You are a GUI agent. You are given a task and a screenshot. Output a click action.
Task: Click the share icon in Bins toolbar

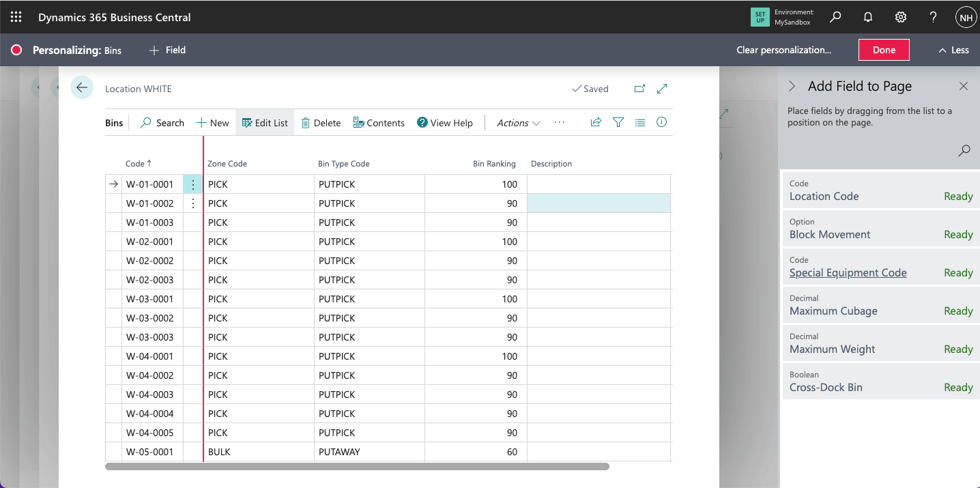(596, 122)
